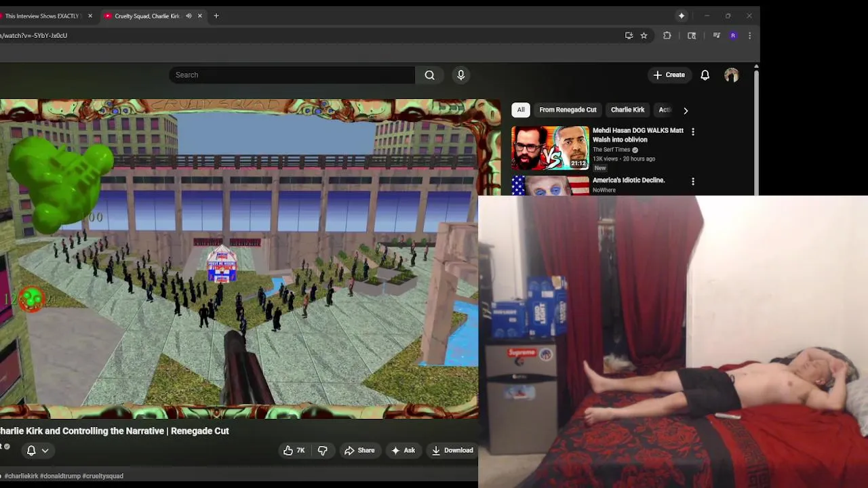
Task: Download the video
Action: click(452, 450)
